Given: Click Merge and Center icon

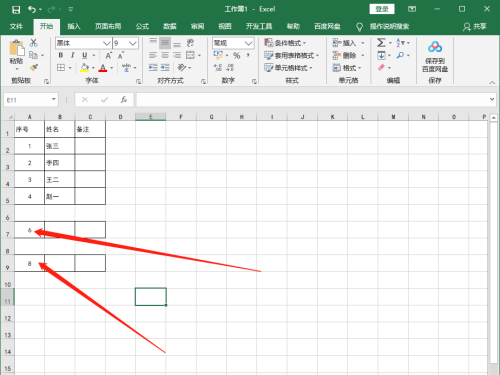Looking at the screenshot, I should click(x=190, y=55).
